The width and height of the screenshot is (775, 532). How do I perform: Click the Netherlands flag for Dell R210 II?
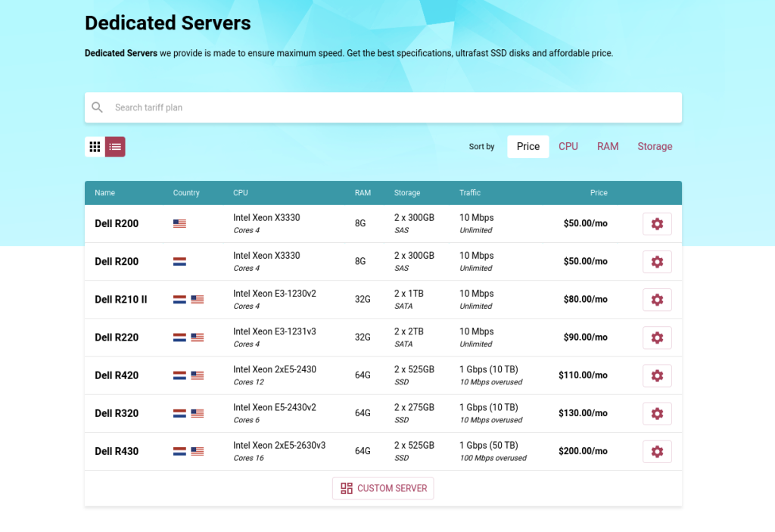click(179, 300)
